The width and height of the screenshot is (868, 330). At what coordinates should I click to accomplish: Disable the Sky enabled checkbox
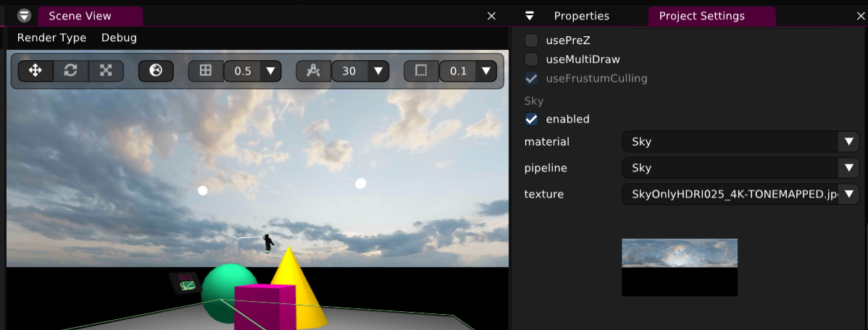[x=531, y=119]
